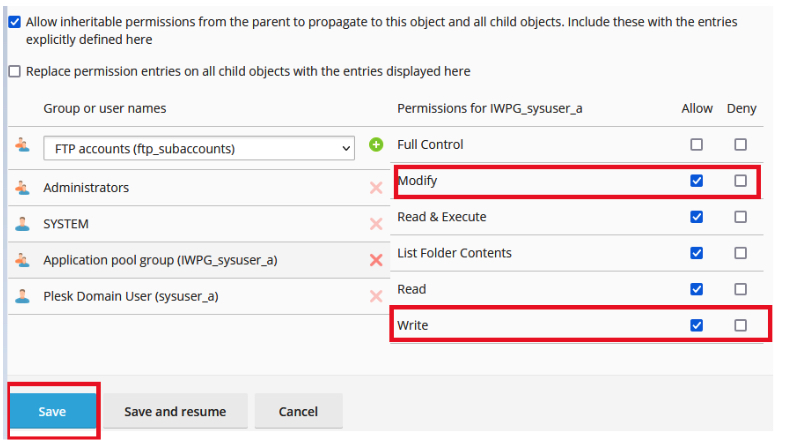This screenshot has width=785, height=445.
Task: Remove SYSTEM via its red X icon
Action: pos(376,224)
